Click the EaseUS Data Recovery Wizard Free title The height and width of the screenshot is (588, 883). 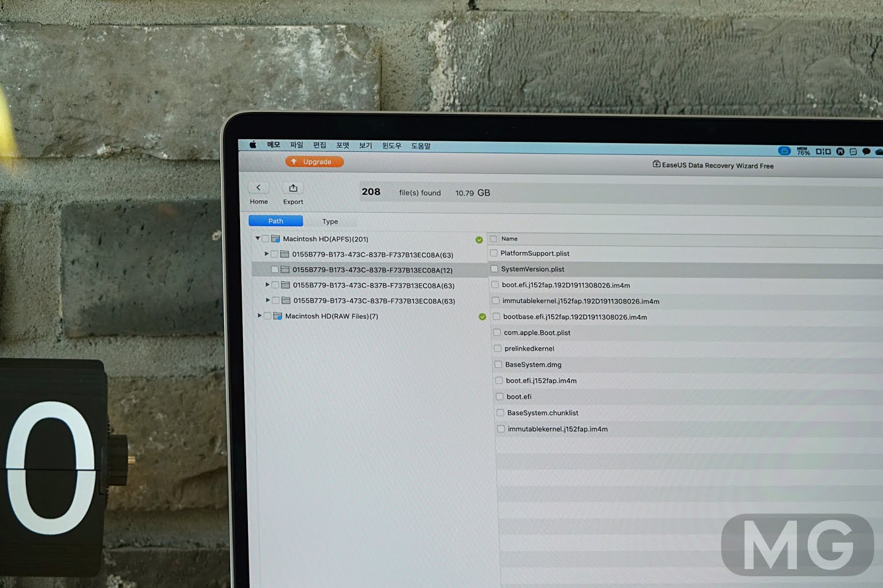click(x=717, y=165)
